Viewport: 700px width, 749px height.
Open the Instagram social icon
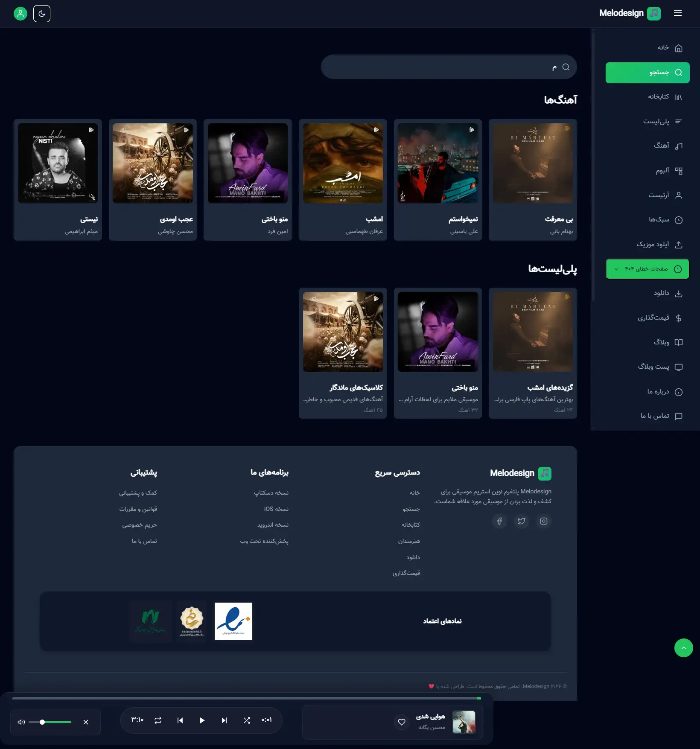pos(544,521)
